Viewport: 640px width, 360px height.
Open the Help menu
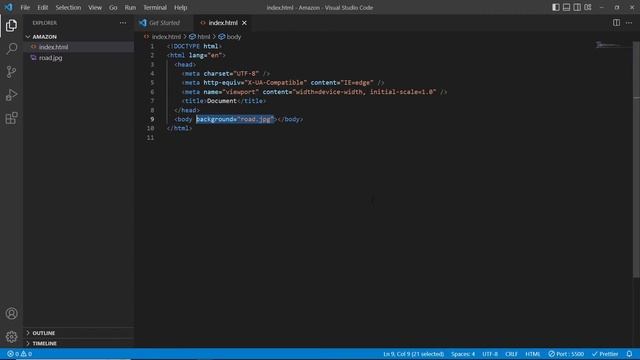[x=180, y=7]
